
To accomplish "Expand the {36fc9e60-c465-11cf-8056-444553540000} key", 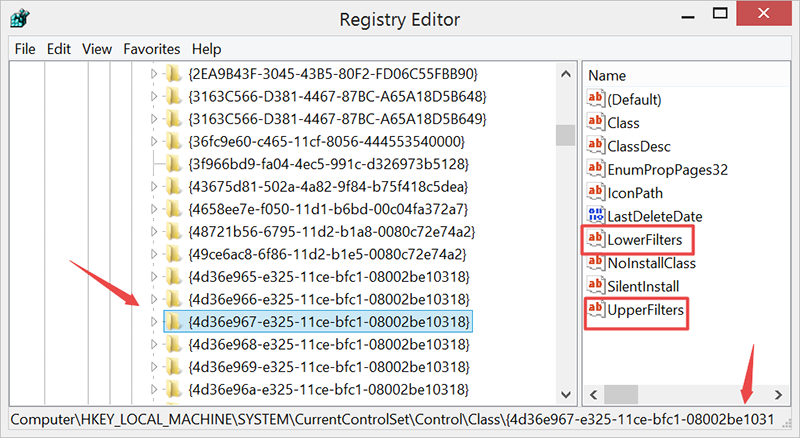I will [154, 141].
